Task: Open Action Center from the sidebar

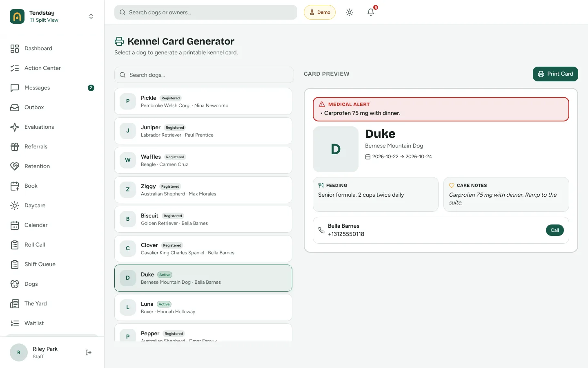Action: (52, 68)
